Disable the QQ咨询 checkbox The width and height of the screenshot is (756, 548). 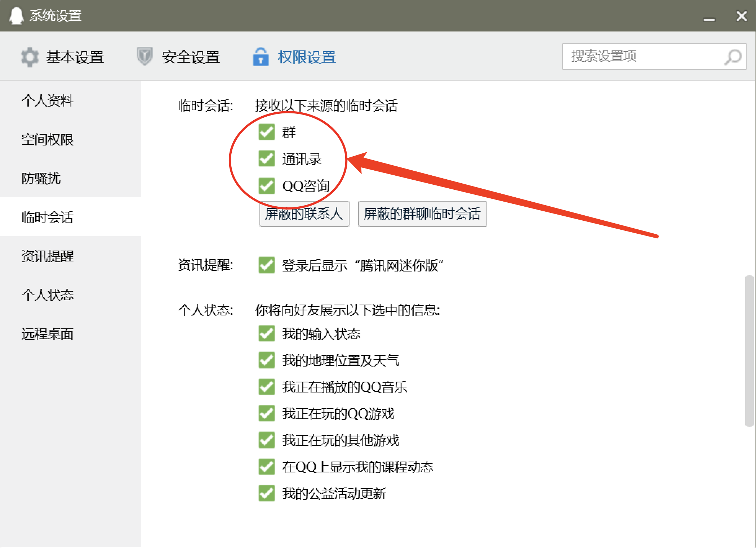(267, 186)
